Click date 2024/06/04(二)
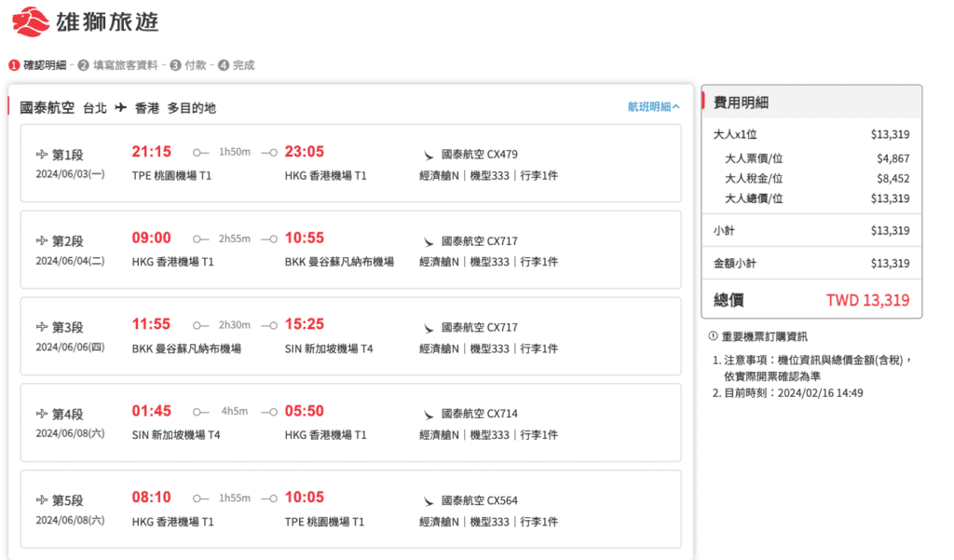 [x=70, y=261]
